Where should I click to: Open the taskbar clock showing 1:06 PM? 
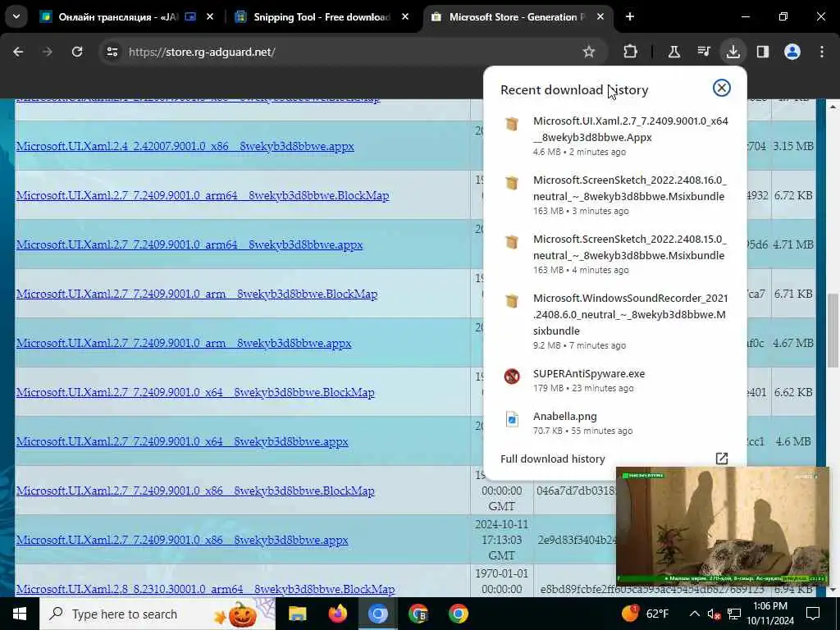click(x=769, y=614)
